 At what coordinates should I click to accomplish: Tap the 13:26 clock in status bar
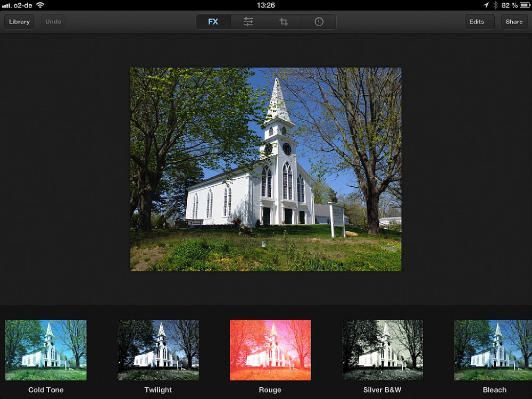pyautogui.click(x=265, y=5)
